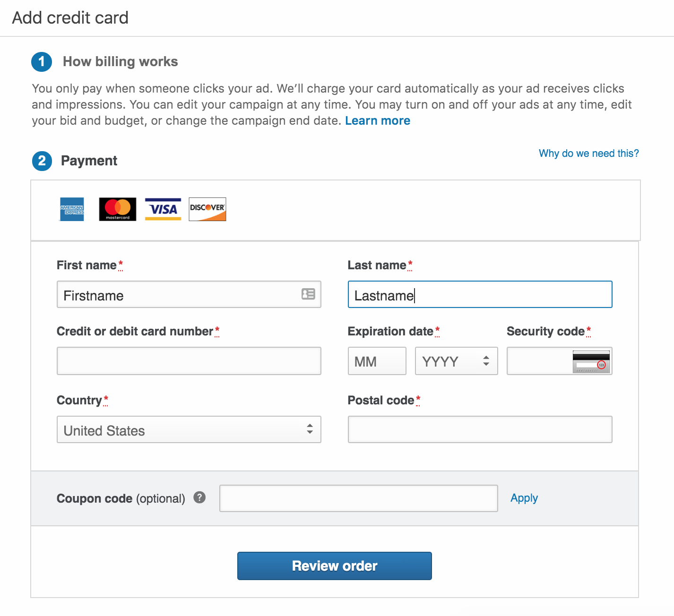
Task: Click into the credit or debit card number field
Action: [x=189, y=361]
